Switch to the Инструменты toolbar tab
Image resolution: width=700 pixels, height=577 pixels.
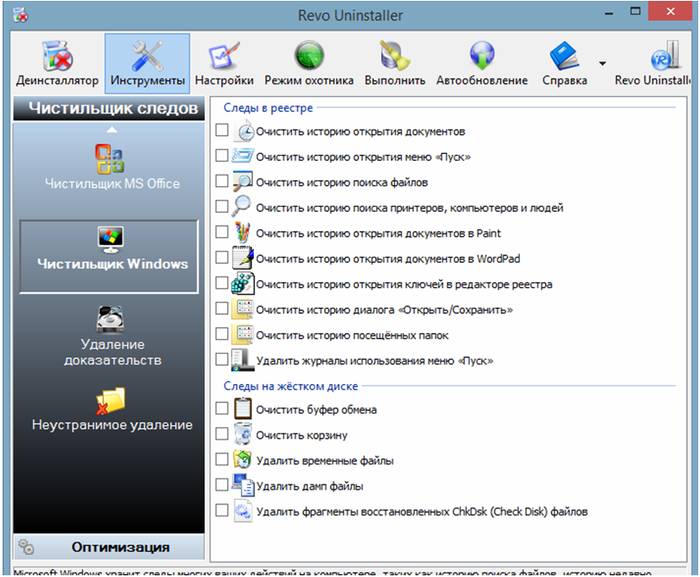147,63
